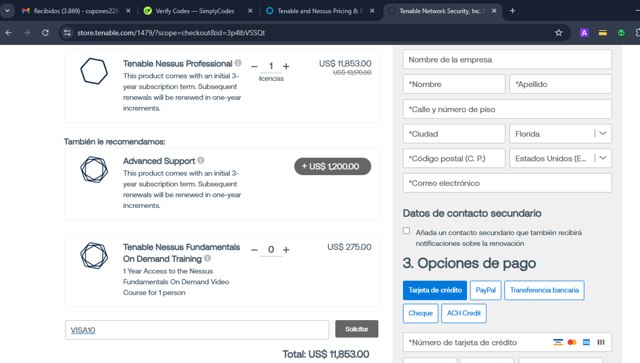Open the Florida state dropdown

pos(560,134)
